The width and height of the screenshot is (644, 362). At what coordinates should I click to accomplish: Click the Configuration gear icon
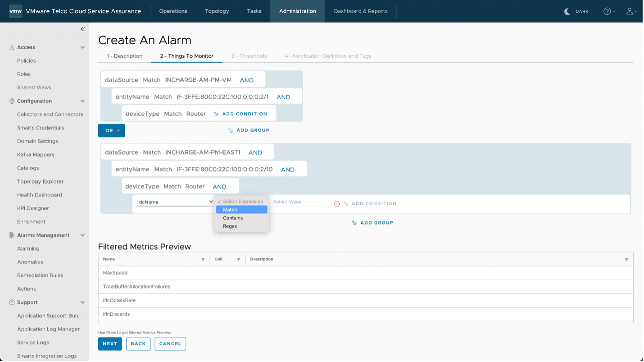click(x=12, y=101)
